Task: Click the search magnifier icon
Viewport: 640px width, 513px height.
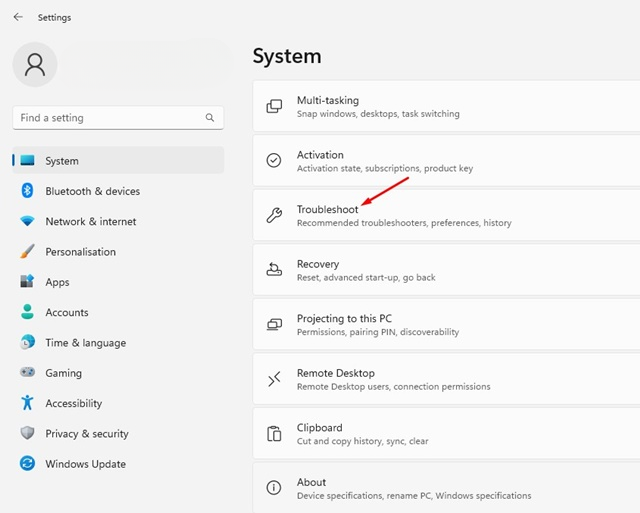Action: click(210, 118)
